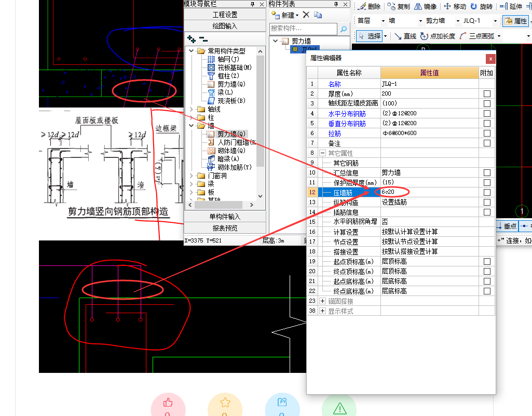Image resolution: width=532 pixels, height=416 pixels.
Task: Click the thumbs-up like icon
Action: pyautogui.click(x=168, y=402)
